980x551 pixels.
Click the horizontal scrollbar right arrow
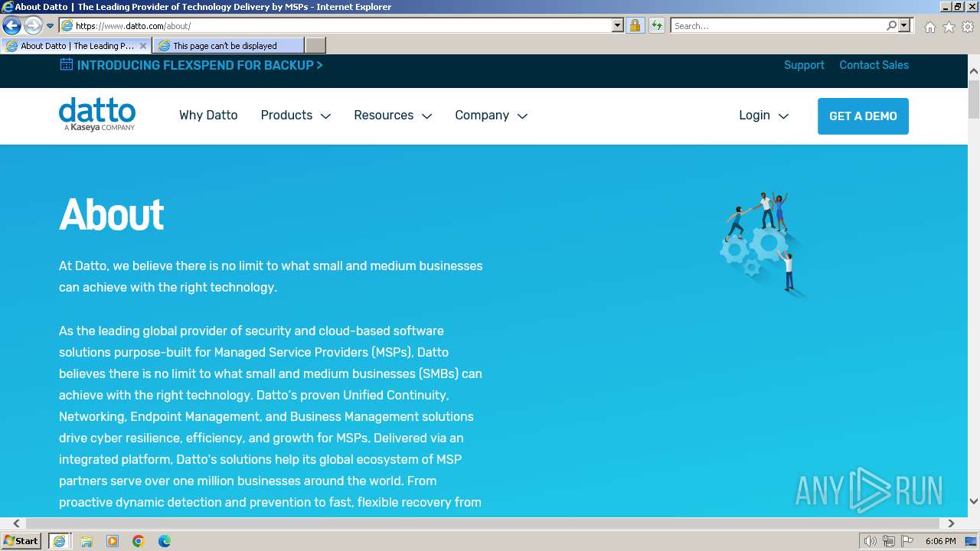tap(951, 523)
